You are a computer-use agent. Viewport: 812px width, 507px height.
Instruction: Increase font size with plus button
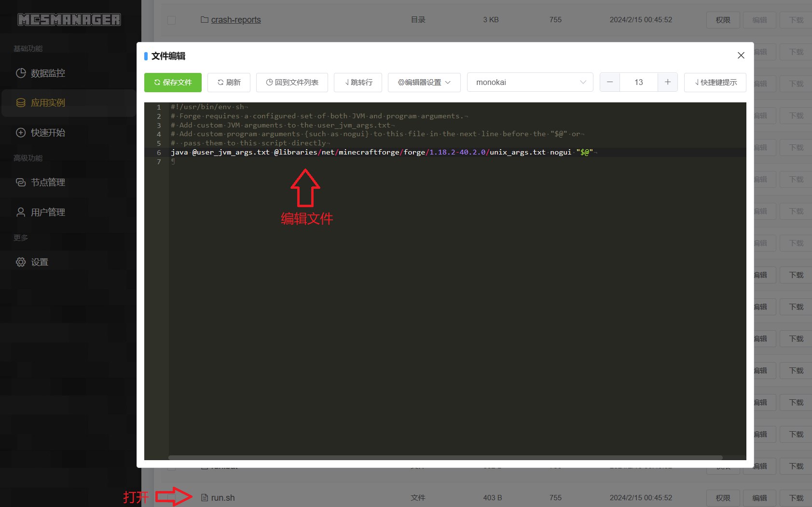click(668, 83)
